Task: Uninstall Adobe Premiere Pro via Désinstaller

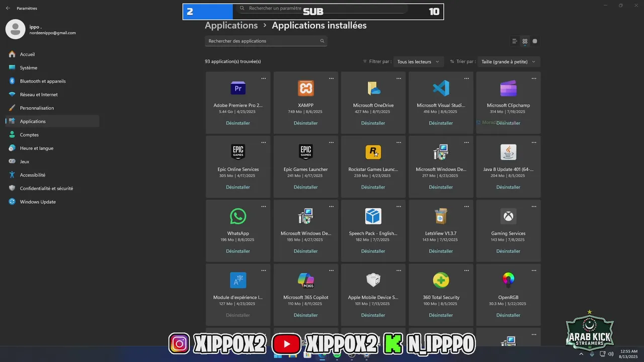Action: tap(238, 123)
